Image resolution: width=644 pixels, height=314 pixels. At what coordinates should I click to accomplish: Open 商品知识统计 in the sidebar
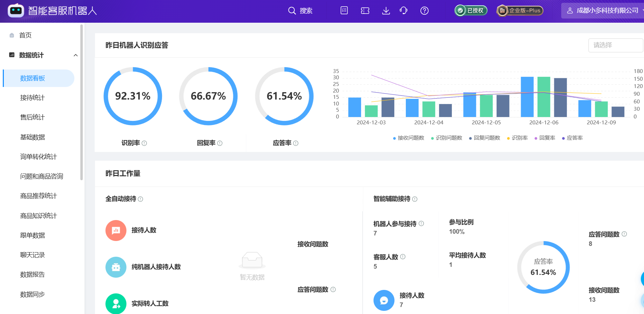[38, 216]
